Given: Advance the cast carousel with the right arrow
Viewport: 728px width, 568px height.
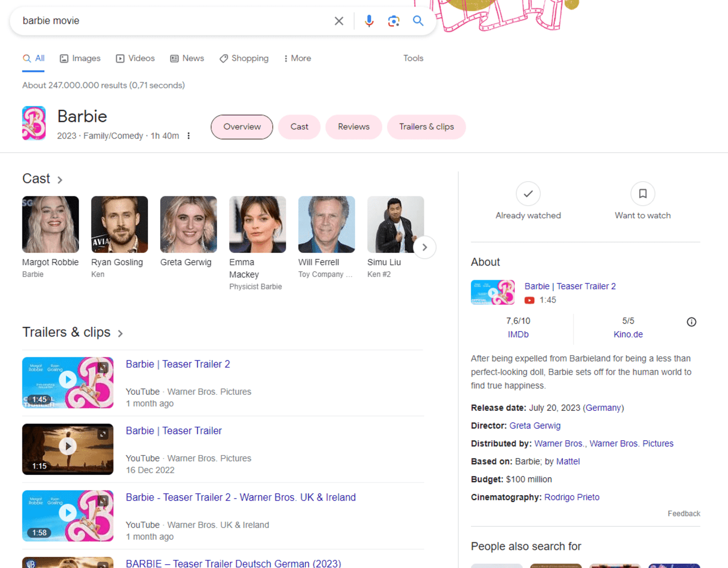Looking at the screenshot, I should (424, 247).
